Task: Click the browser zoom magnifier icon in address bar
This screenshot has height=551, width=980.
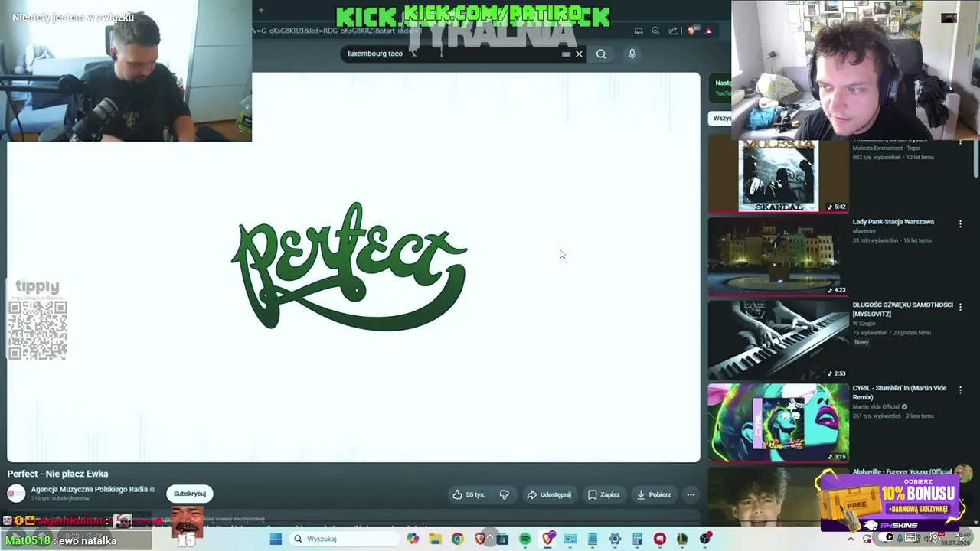Action: [x=655, y=31]
